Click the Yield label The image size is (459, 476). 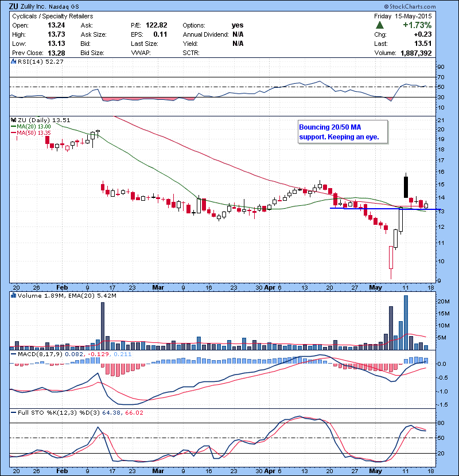[x=190, y=44]
